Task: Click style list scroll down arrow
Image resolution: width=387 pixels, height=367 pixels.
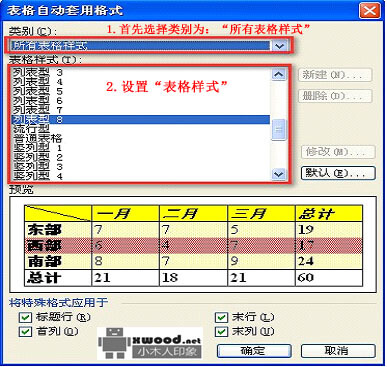Action: point(279,174)
